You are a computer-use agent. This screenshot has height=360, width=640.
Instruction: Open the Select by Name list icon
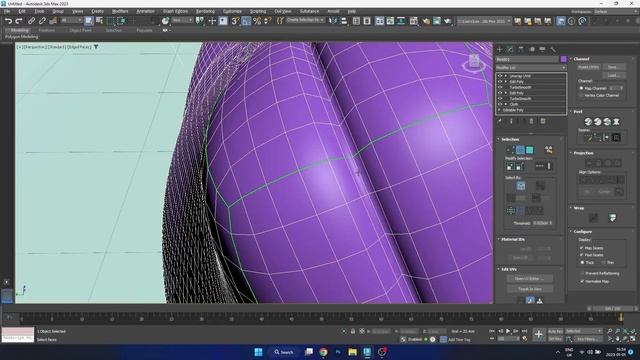coord(99,21)
